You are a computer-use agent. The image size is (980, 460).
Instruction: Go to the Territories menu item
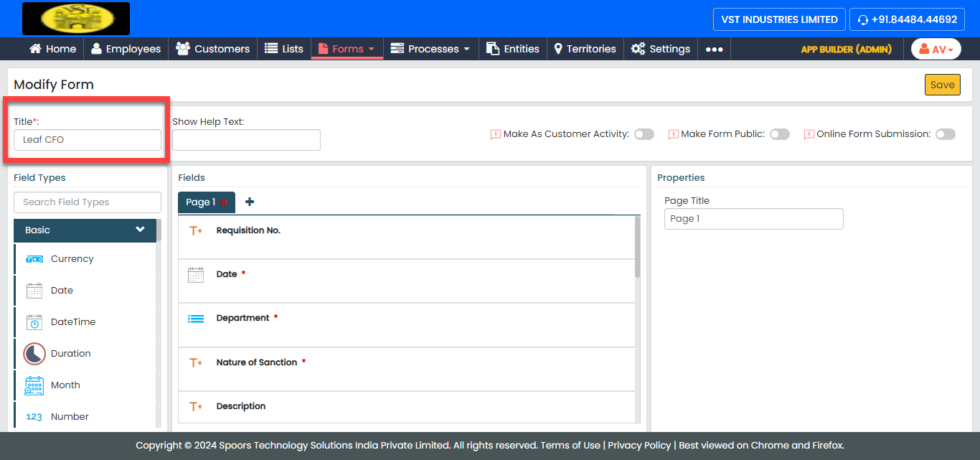[585, 49]
